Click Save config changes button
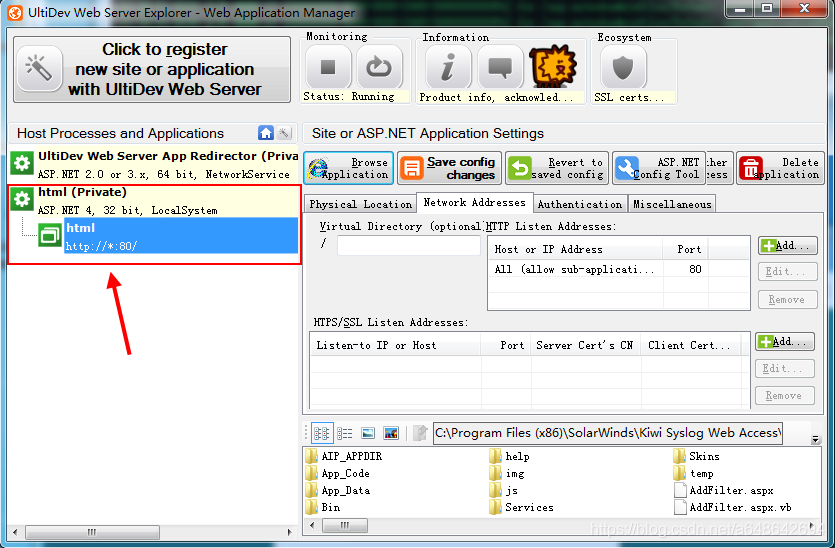Image resolution: width=835 pixels, height=548 pixels. tap(449, 168)
